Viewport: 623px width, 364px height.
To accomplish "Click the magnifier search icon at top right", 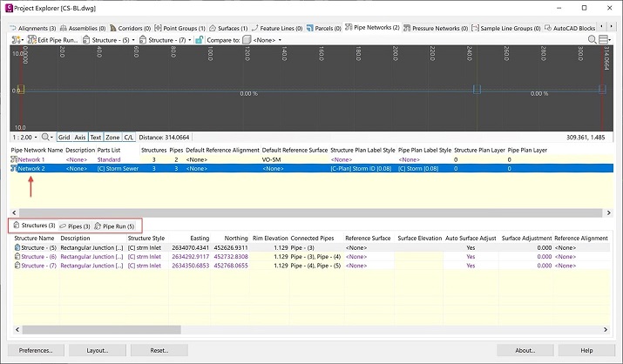I will 593,39.
